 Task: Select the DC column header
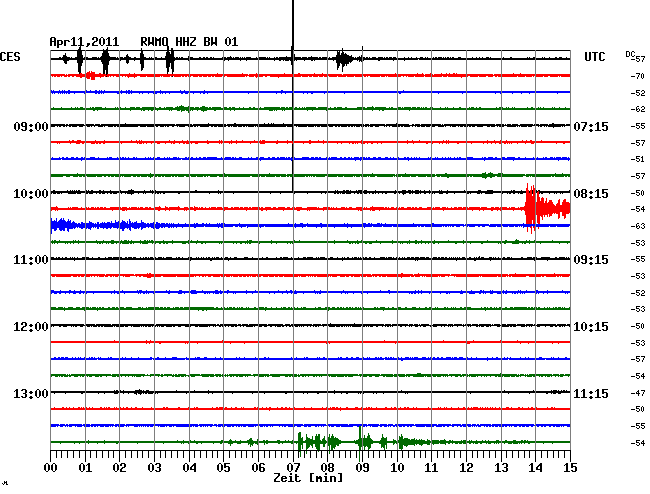tap(630, 54)
